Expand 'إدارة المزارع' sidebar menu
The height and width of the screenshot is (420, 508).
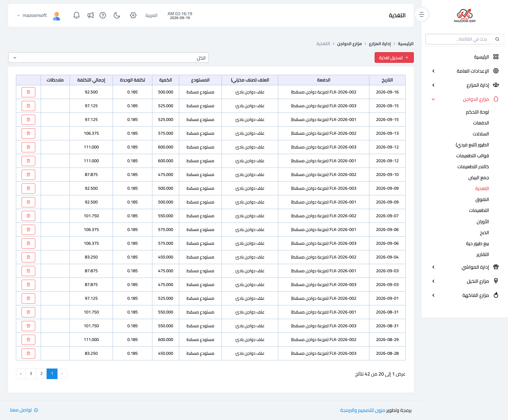pyautogui.click(x=465, y=85)
